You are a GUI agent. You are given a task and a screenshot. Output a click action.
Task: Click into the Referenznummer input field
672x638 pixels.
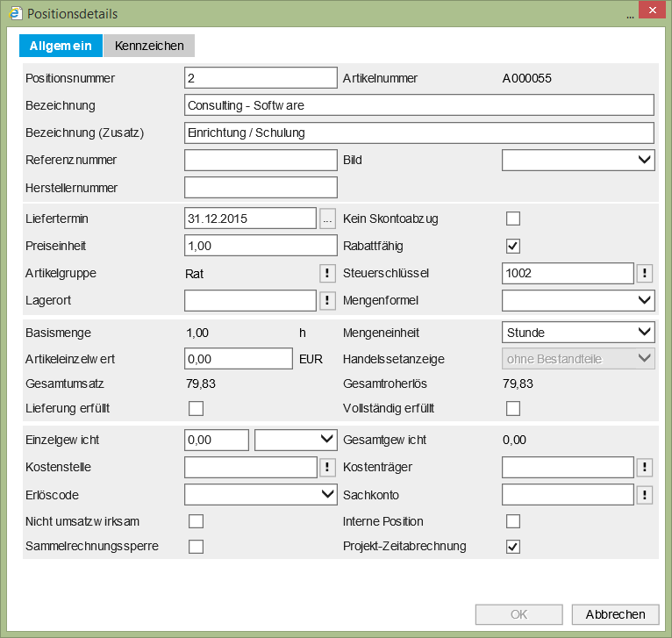(x=261, y=160)
